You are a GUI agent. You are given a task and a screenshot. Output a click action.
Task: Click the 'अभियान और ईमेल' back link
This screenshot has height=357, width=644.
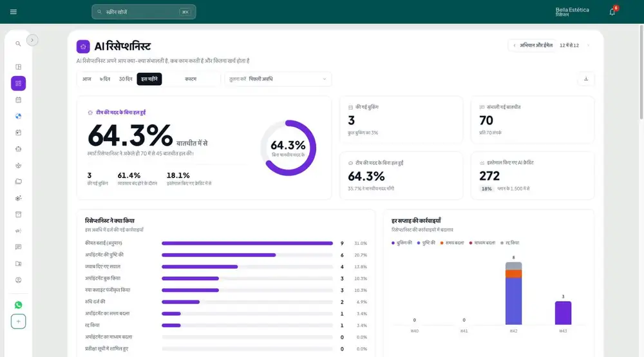click(x=533, y=45)
